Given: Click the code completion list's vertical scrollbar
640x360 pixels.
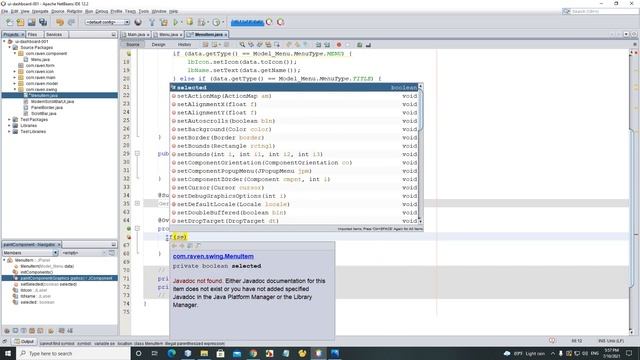Looking at the screenshot, I should [420, 153].
